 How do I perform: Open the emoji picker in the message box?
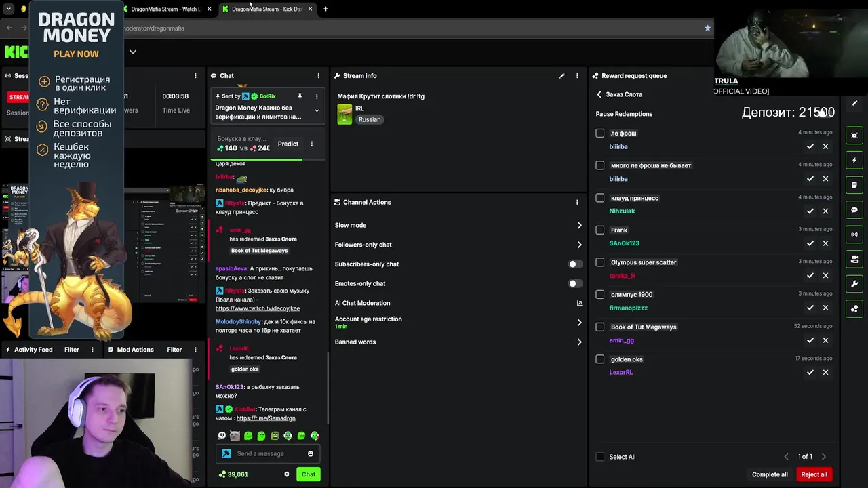tap(311, 453)
